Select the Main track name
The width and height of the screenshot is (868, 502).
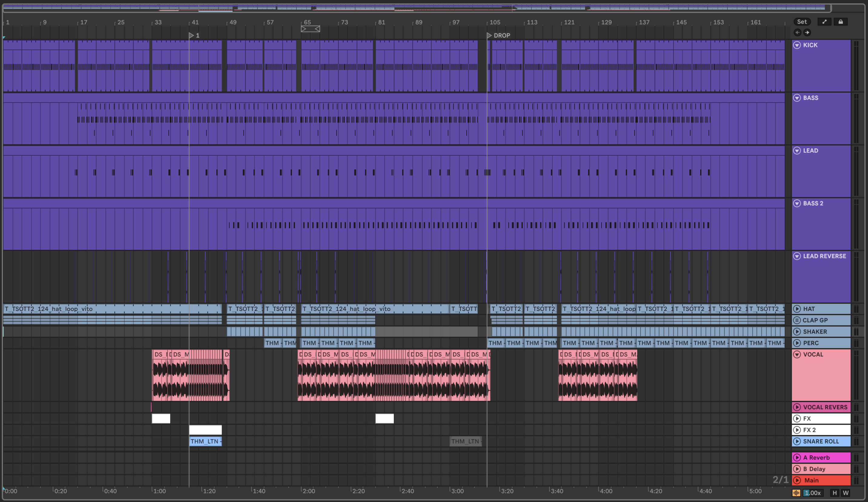(x=811, y=480)
